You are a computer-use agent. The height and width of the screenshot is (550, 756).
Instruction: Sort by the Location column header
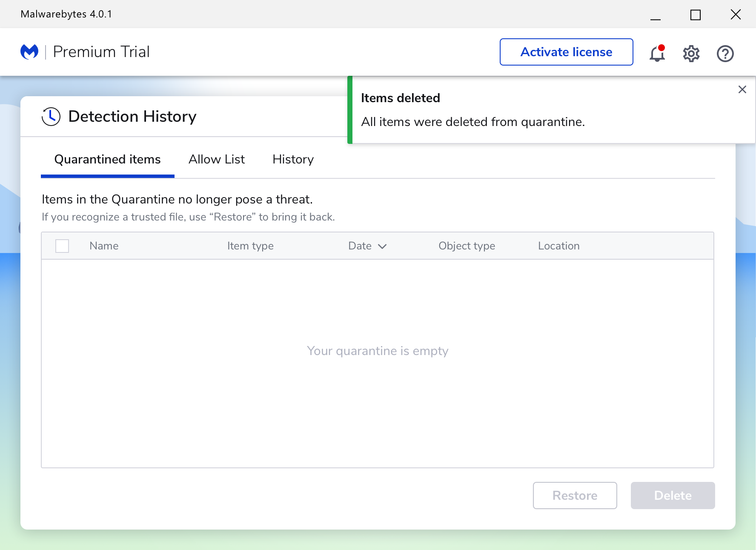click(559, 246)
